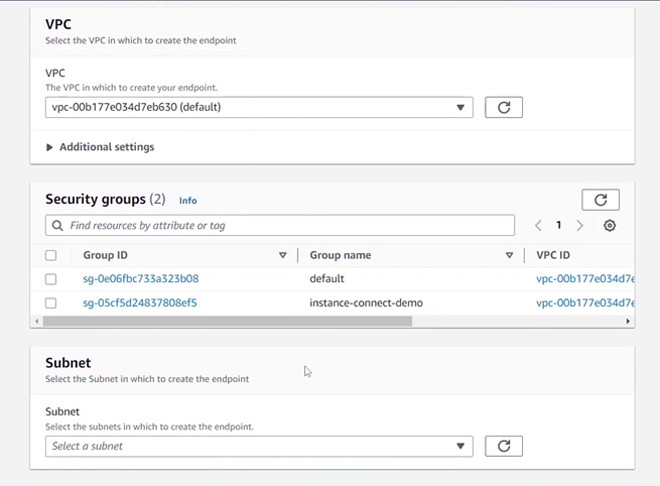The height and width of the screenshot is (486, 660).
Task: Click Info link beside Security groups
Action: [188, 200]
